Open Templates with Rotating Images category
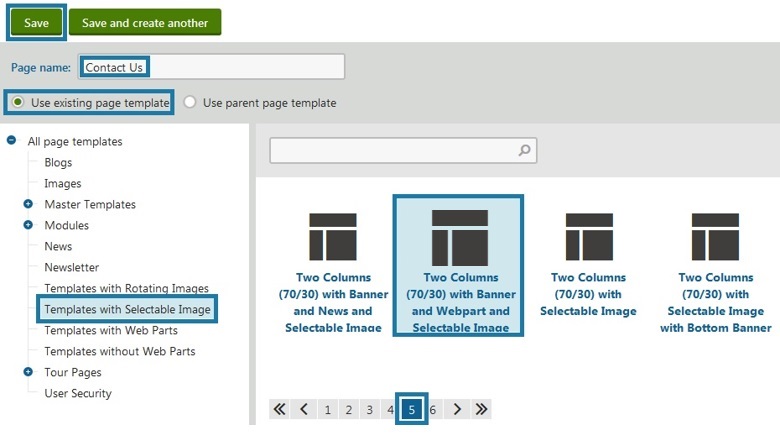The width and height of the screenshot is (780, 436). click(x=126, y=289)
